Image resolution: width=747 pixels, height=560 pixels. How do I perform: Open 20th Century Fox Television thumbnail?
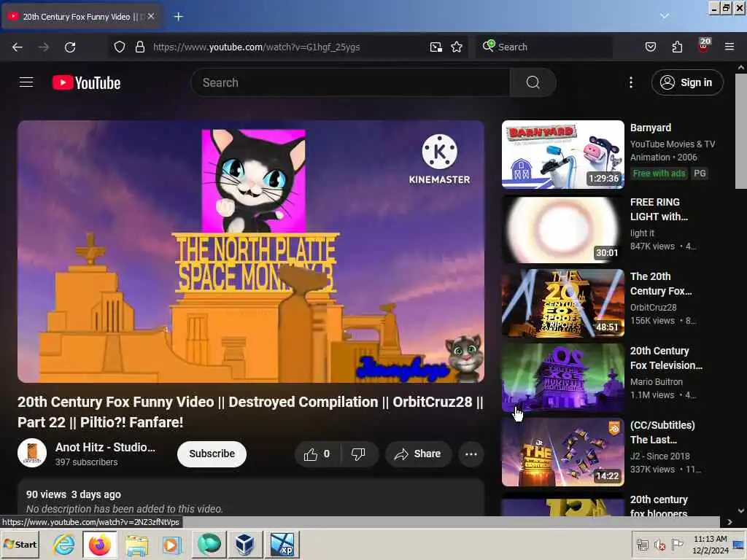pos(562,378)
